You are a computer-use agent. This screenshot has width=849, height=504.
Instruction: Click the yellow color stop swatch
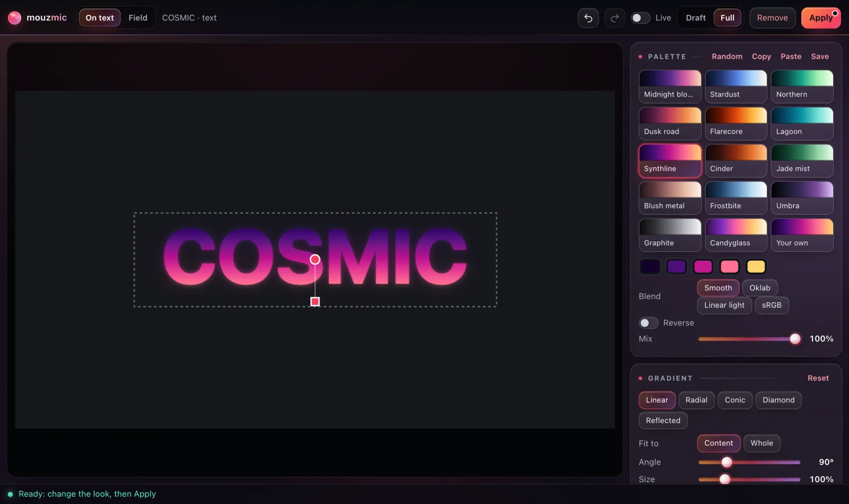click(x=756, y=266)
